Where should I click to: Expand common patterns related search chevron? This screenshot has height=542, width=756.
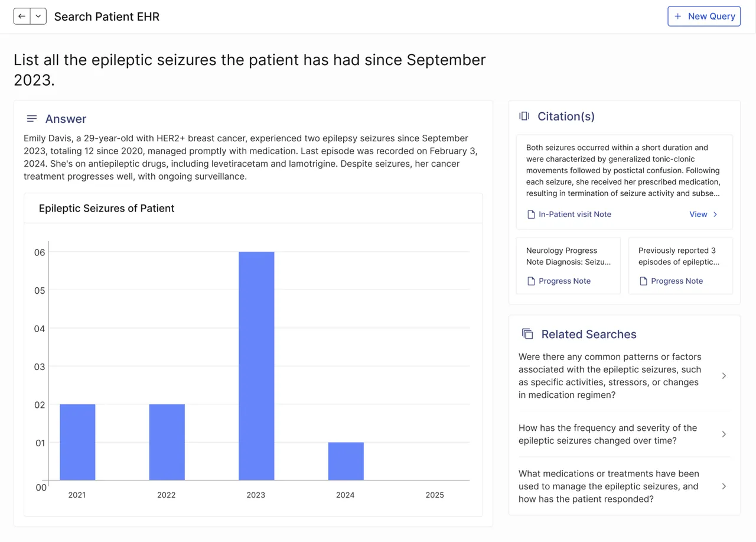coord(724,376)
